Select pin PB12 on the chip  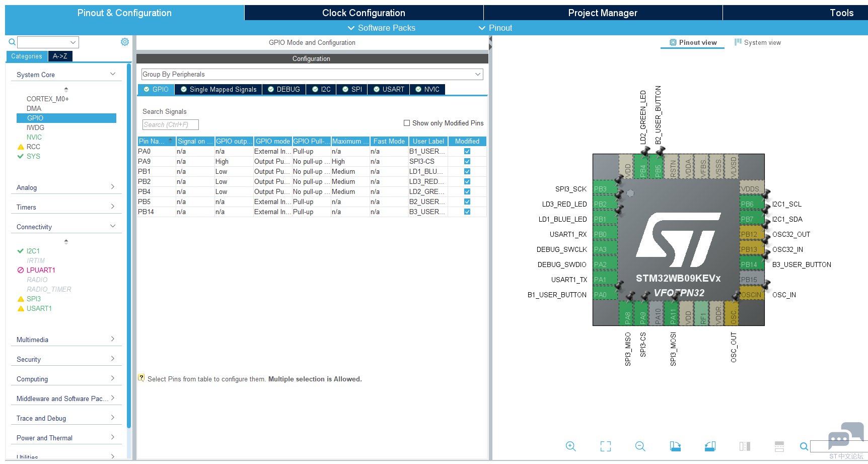(752, 234)
